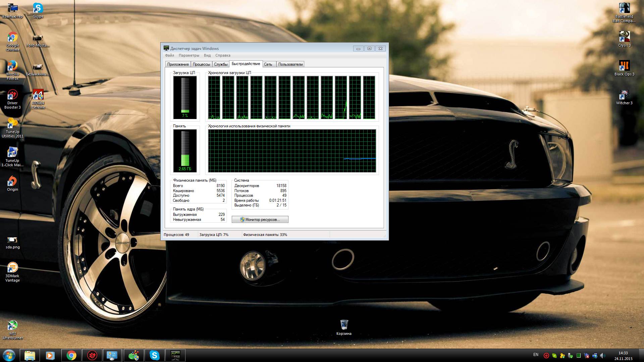The image size is (644, 362).
Task: Open the Параметры menu
Action: tap(189, 55)
